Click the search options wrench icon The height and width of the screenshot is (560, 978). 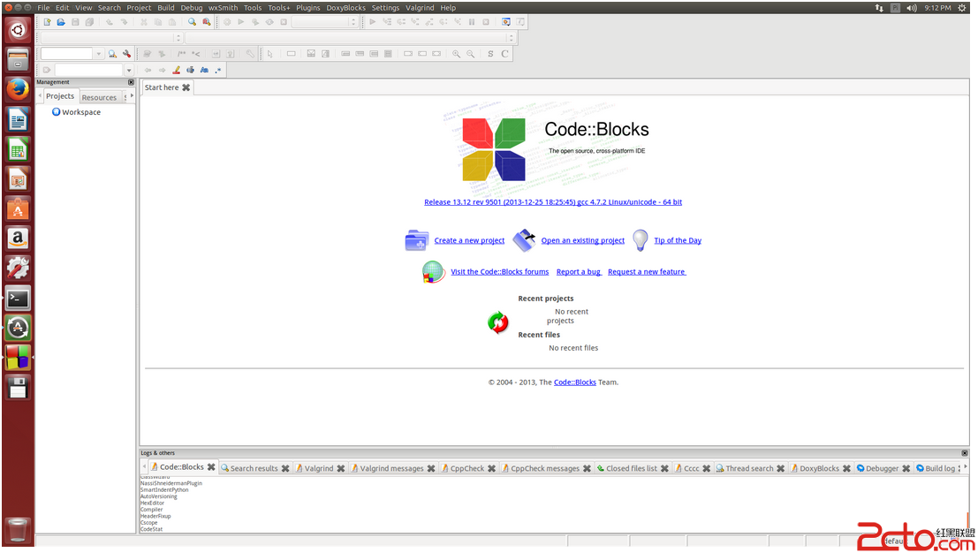[126, 54]
